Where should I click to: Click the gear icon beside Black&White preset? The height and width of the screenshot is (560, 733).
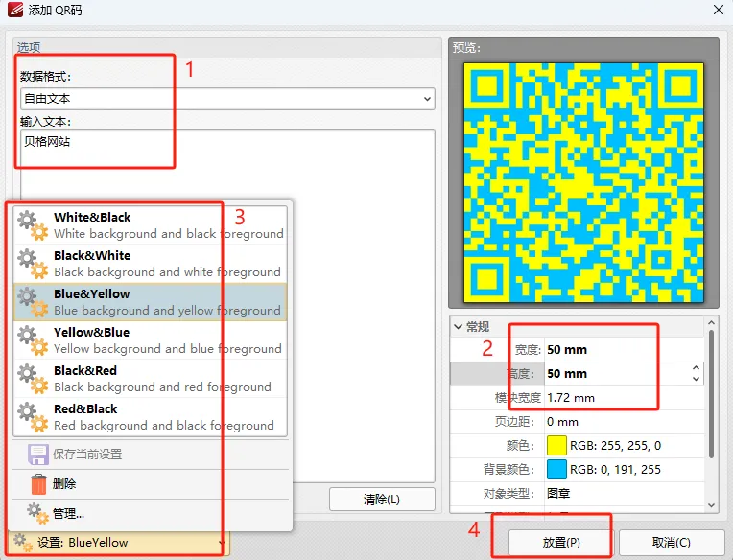coord(33,264)
